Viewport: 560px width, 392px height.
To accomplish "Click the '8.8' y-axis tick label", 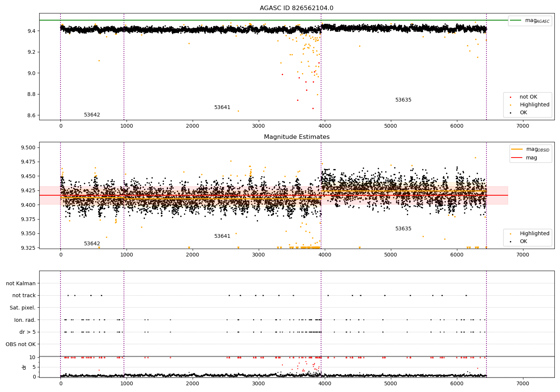I will [x=32, y=94].
